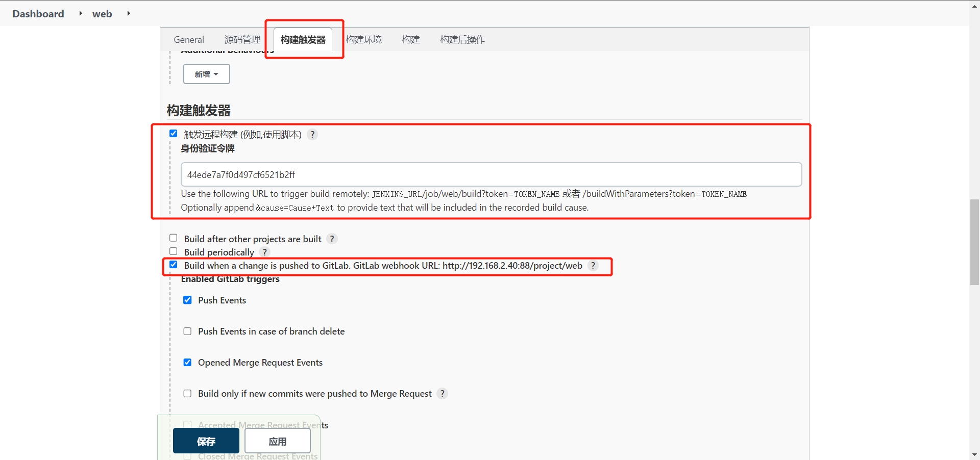Enable Push Events in case of branch delete
This screenshot has width=980, height=460.
point(187,331)
